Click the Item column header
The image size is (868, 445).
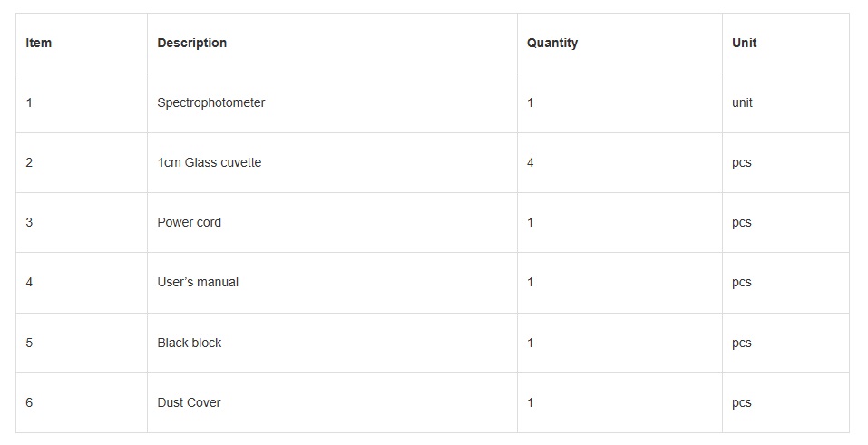pyautogui.click(x=39, y=43)
